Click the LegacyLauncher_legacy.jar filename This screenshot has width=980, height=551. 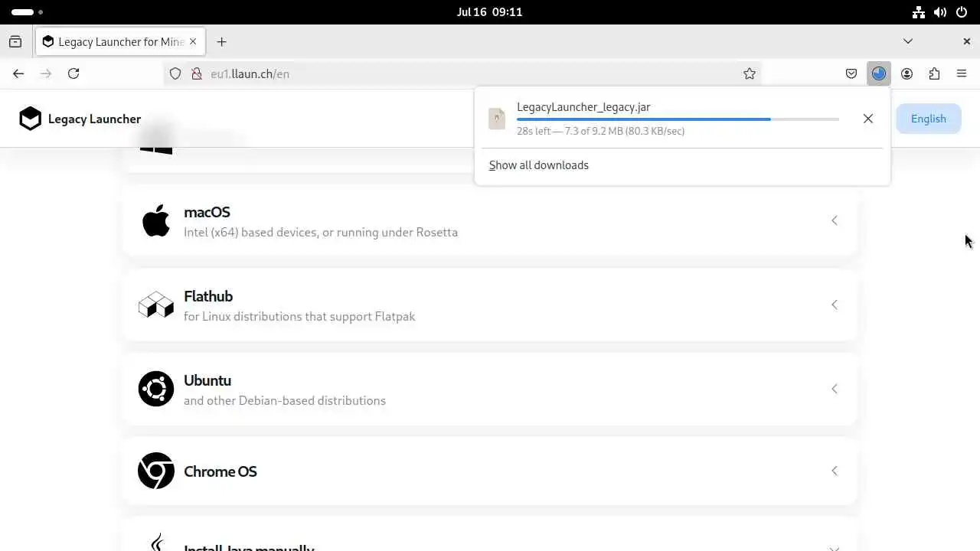click(x=583, y=107)
